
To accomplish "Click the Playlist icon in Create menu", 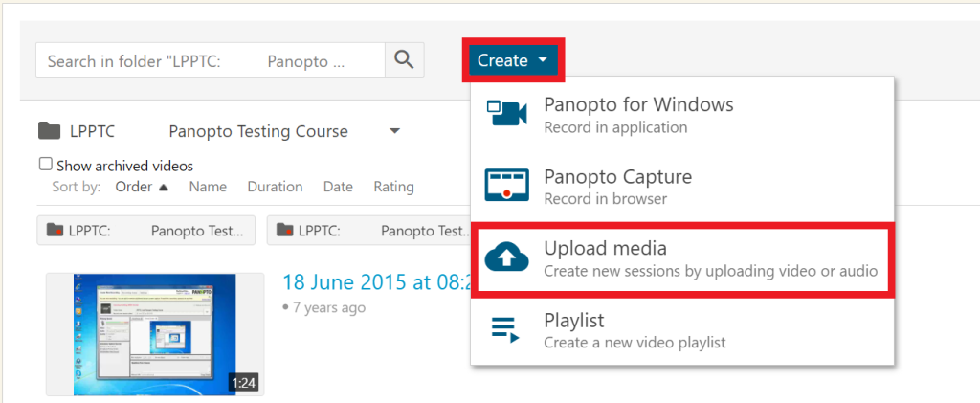I will 505,329.
